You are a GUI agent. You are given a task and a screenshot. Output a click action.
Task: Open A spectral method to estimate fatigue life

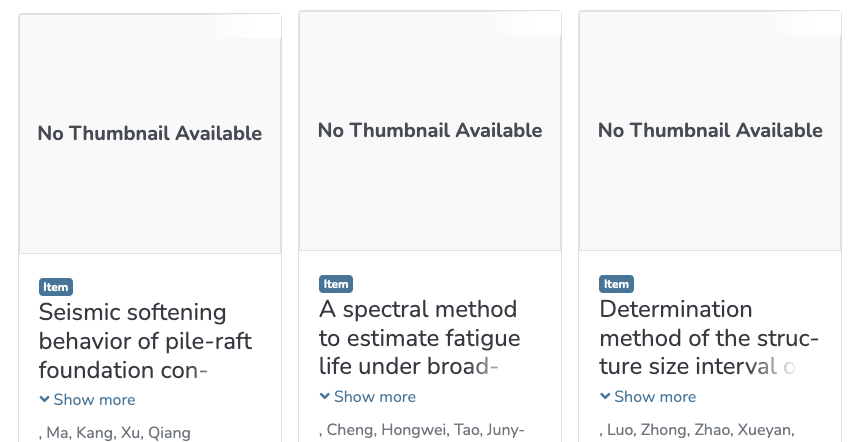pos(419,338)
